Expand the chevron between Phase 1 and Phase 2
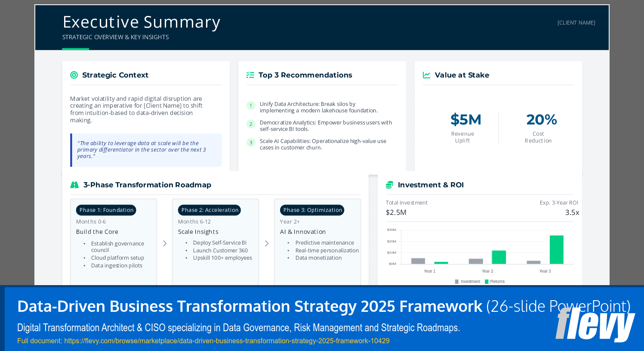 click(165, 243)
